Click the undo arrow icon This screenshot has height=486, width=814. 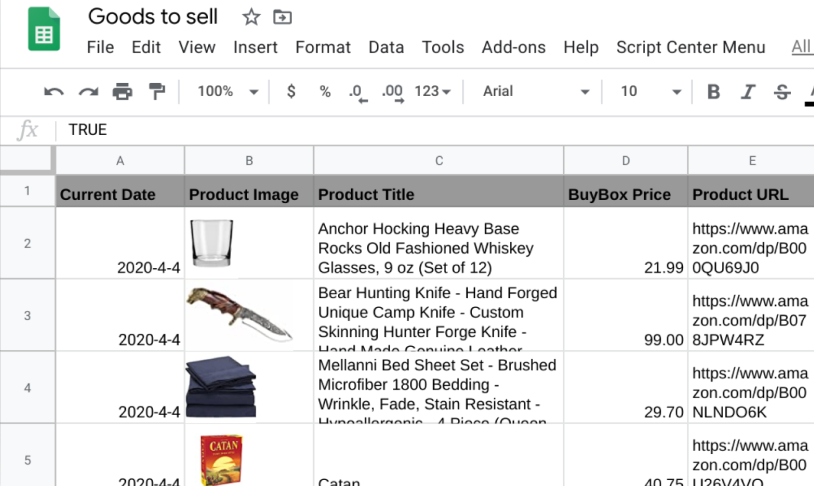[54, 92]
